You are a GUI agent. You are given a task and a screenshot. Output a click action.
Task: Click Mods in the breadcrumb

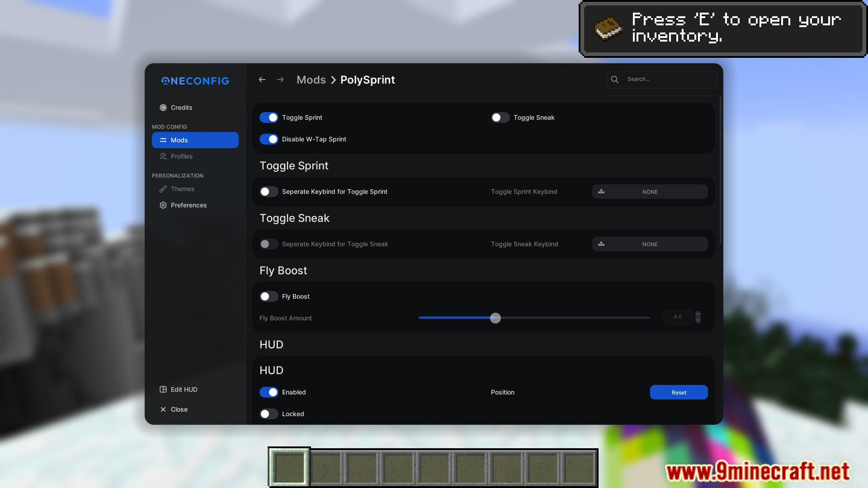pos(311,80)
